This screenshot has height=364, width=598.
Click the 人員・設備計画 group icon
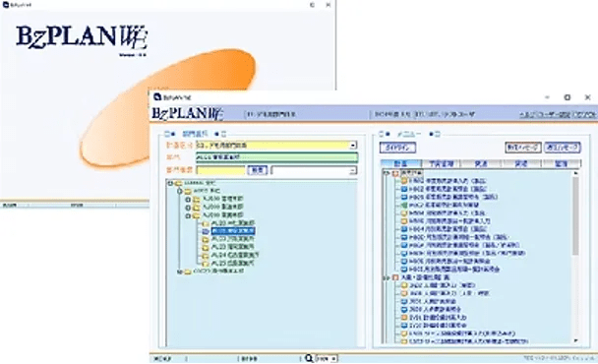395,277
